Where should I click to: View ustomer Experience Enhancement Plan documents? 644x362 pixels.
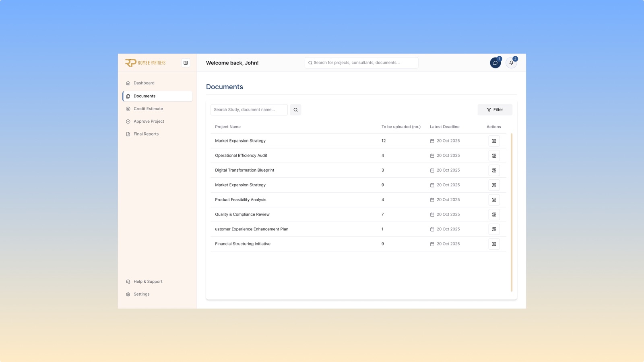[x=494, y=229]
